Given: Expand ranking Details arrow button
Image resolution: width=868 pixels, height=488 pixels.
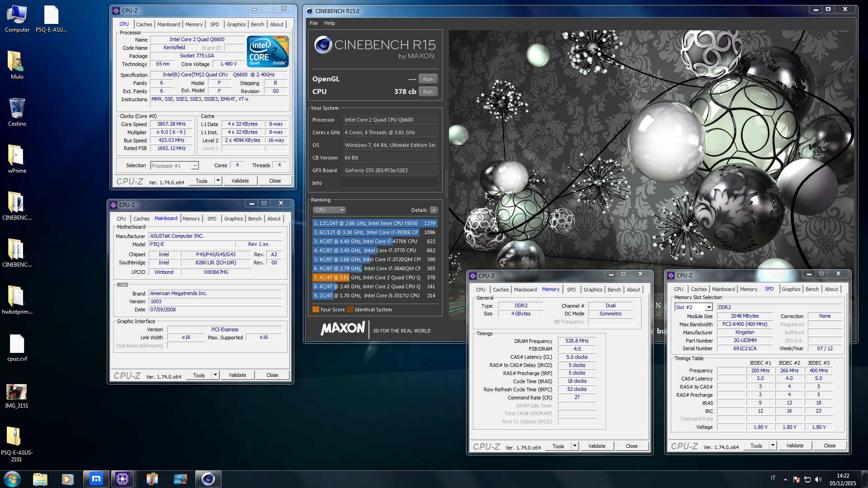Looking at the screenshot, I should tap(434, 210).
